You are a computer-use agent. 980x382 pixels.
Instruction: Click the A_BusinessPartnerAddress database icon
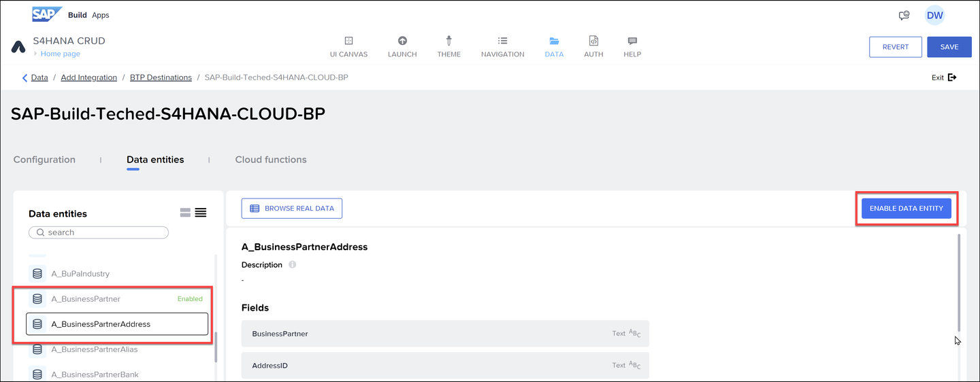(x=37, y=324)
